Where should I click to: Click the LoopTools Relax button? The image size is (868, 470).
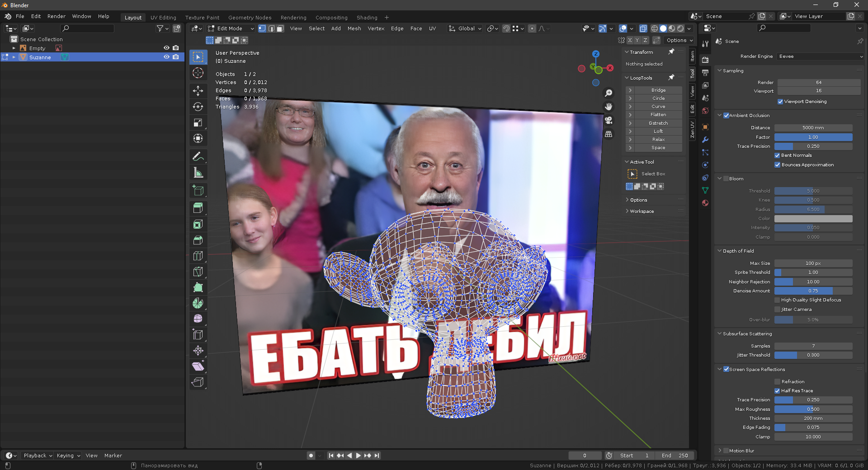pyautogui.click(x=658, y=140)
